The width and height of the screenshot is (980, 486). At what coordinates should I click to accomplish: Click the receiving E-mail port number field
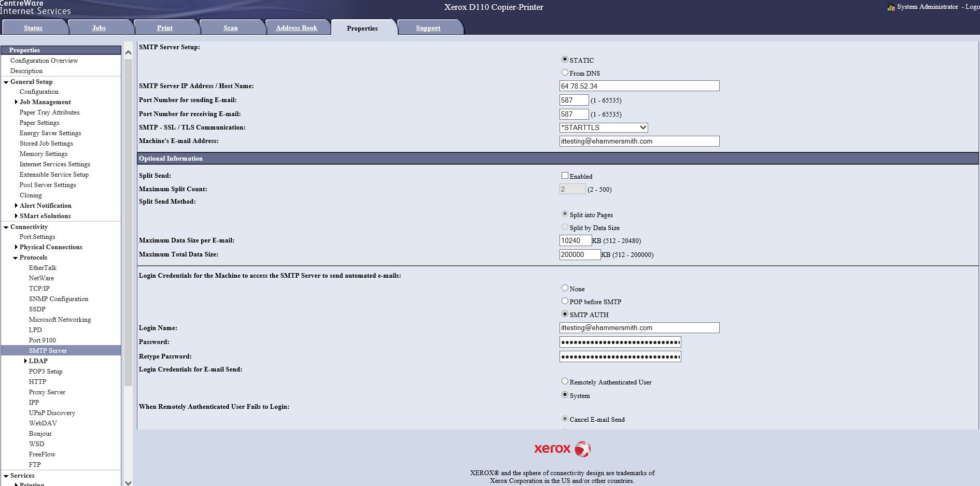point(574,114)
